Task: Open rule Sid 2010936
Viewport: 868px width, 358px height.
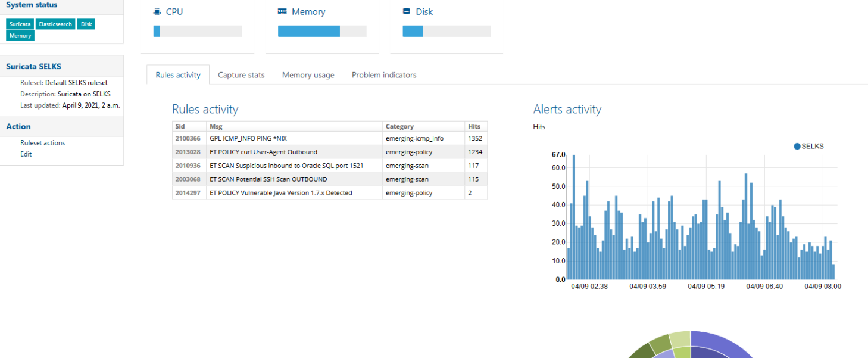Action: (x=188, y=166)
